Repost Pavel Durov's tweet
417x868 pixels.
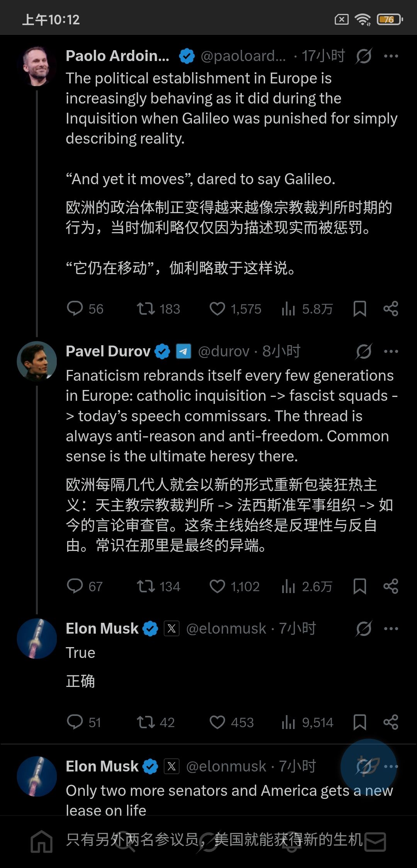(146, 586)
